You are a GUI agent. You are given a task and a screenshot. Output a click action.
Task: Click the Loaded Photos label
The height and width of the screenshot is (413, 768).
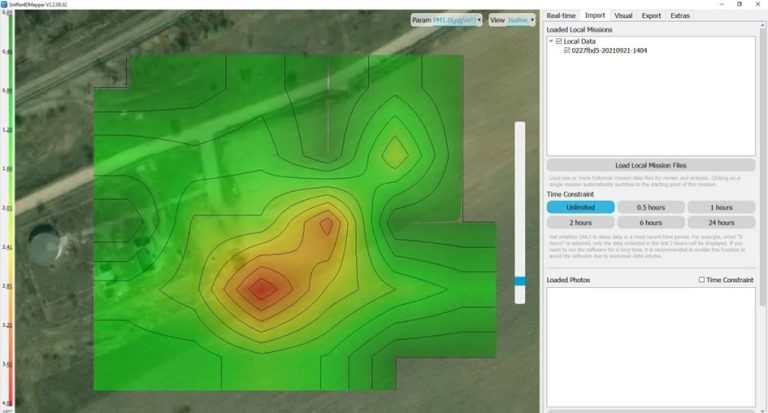coord(568,280)
